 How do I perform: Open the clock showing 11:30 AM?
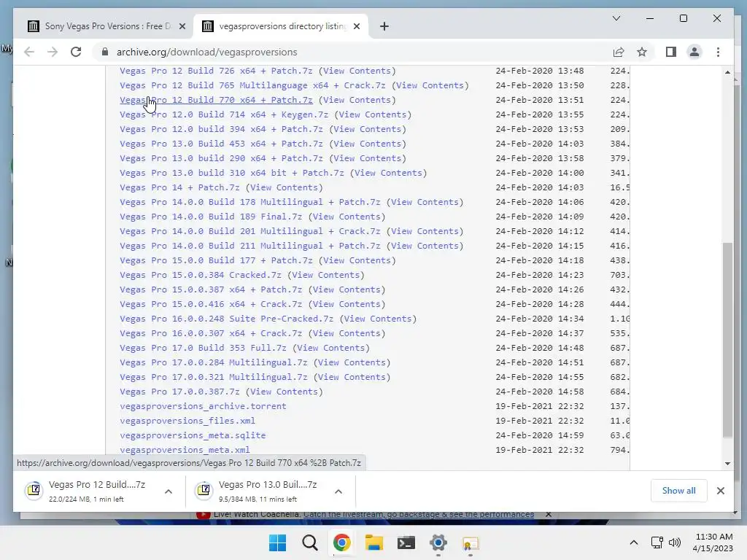tap(713, 542)
